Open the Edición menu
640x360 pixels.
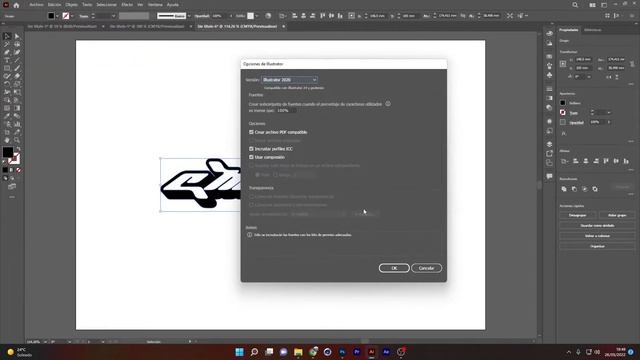[54, 5]
